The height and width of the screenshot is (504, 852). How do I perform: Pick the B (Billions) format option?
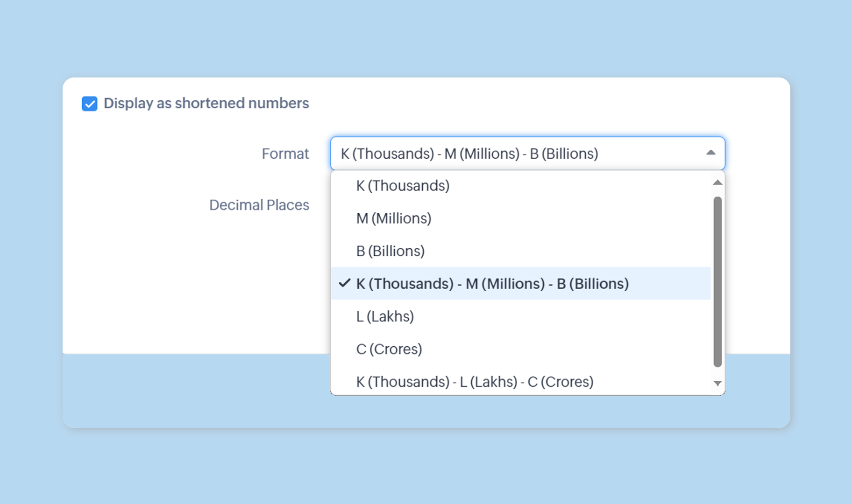tap(390, 251)
